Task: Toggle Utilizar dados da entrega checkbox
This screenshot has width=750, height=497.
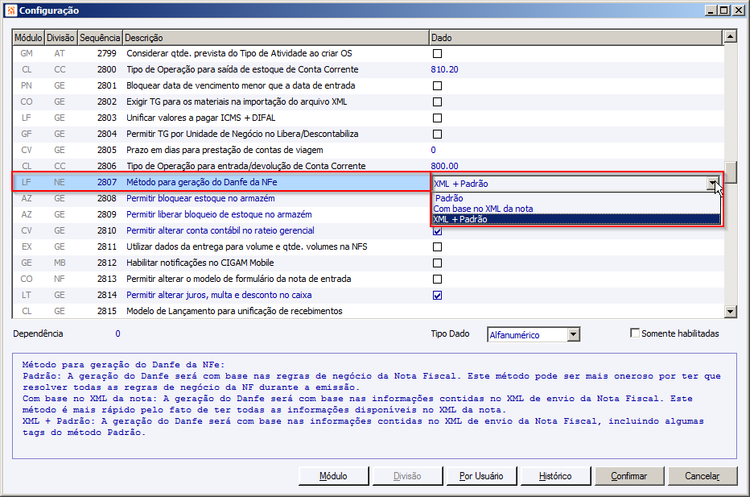Action: click(x=437, y=247)
